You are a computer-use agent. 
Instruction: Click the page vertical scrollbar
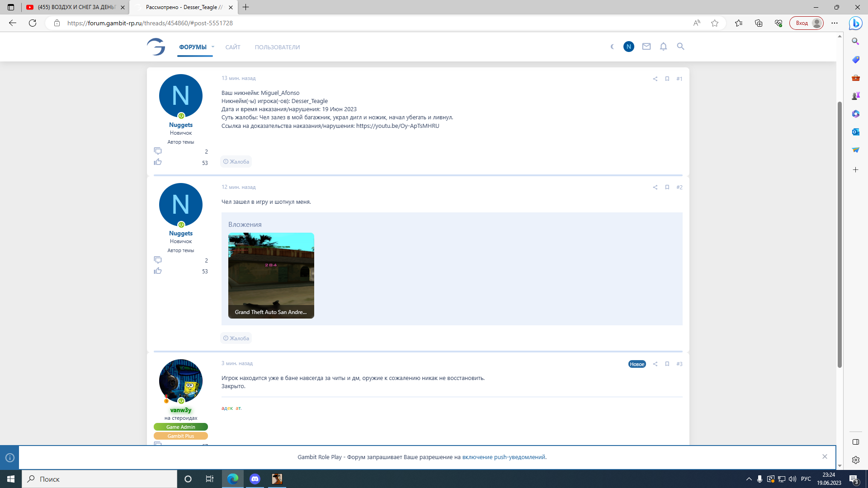coord(840,235)
